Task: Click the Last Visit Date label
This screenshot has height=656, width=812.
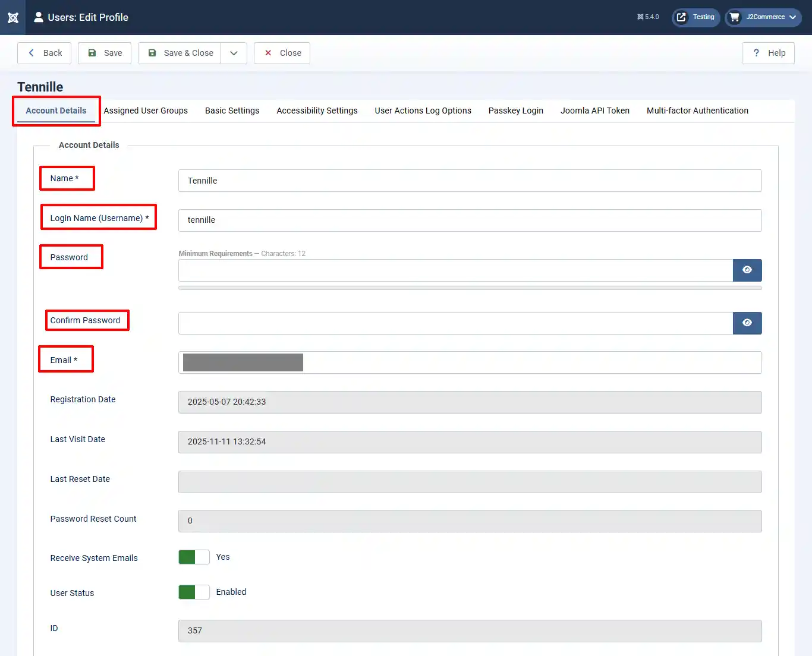Action: [x=77, y=439]
